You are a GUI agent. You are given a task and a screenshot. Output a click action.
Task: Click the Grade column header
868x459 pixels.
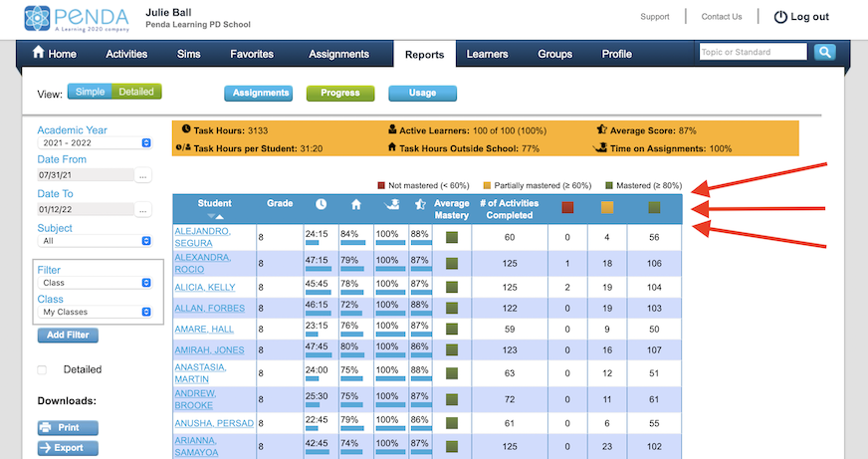(x=280, y=203)
